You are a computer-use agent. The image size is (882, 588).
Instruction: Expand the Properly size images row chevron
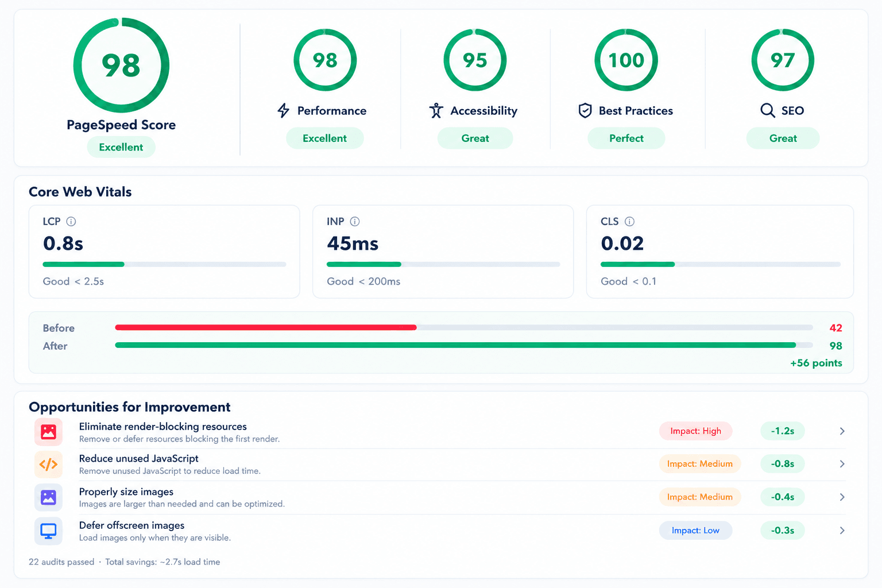point(842,497)
